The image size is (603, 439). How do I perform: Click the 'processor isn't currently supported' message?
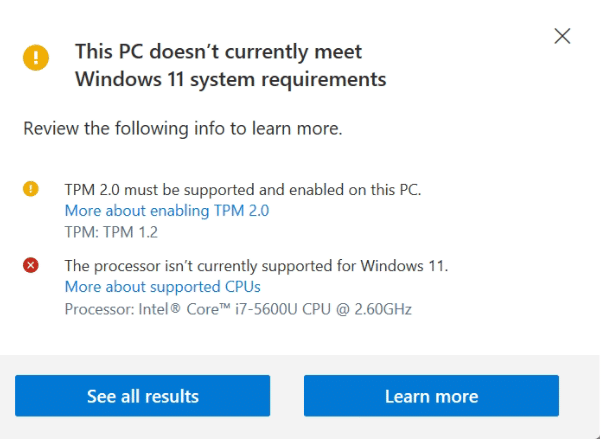coord(256,266)
